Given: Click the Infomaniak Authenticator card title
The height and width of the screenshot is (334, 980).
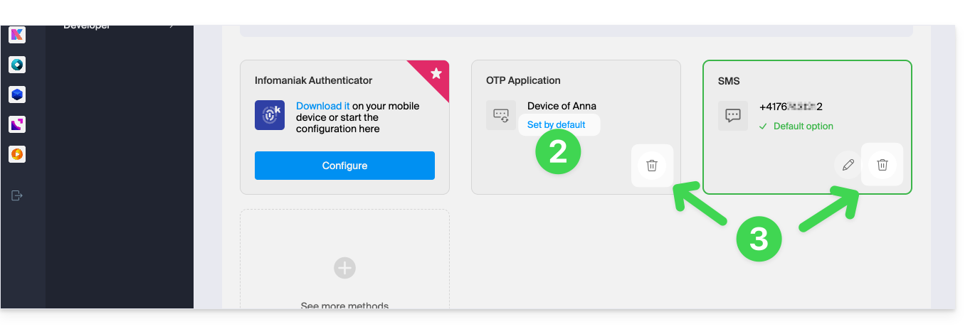Looking at the screenshot, I should pos(313,80).
